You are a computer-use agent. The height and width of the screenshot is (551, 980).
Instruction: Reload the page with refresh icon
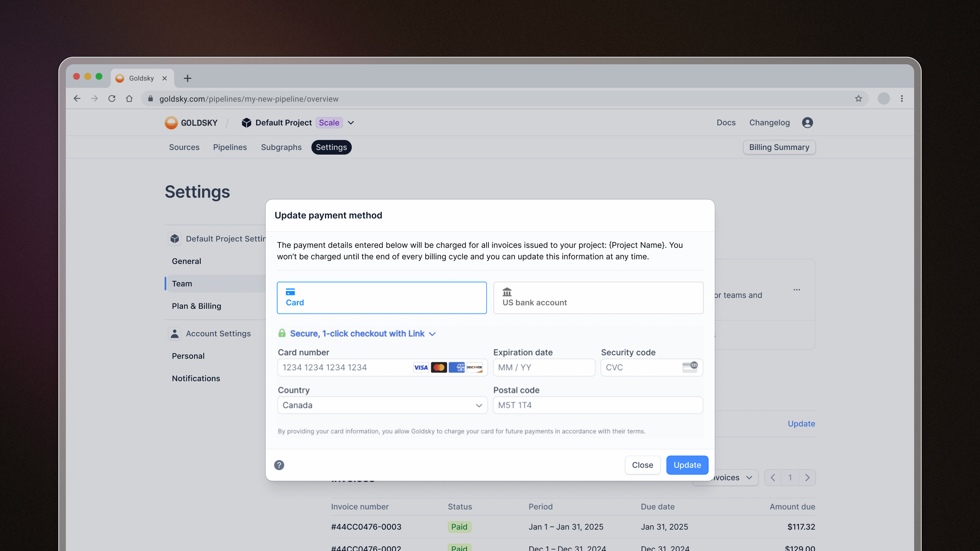[x=112, y=99]
